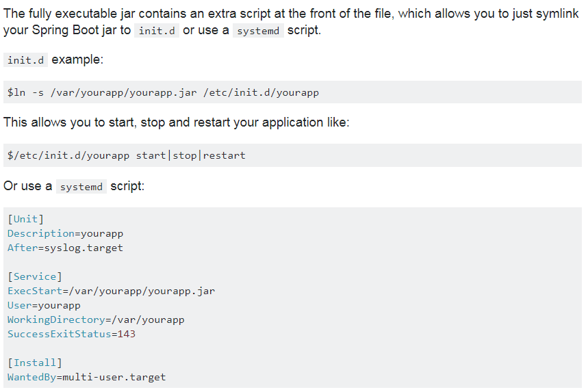
Task: Click the 'Or use a' text
Action: (x=27, y=186)
